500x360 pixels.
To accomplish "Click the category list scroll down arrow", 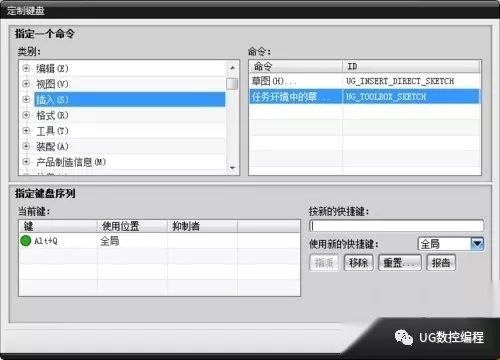I will (x=232, y=168).
